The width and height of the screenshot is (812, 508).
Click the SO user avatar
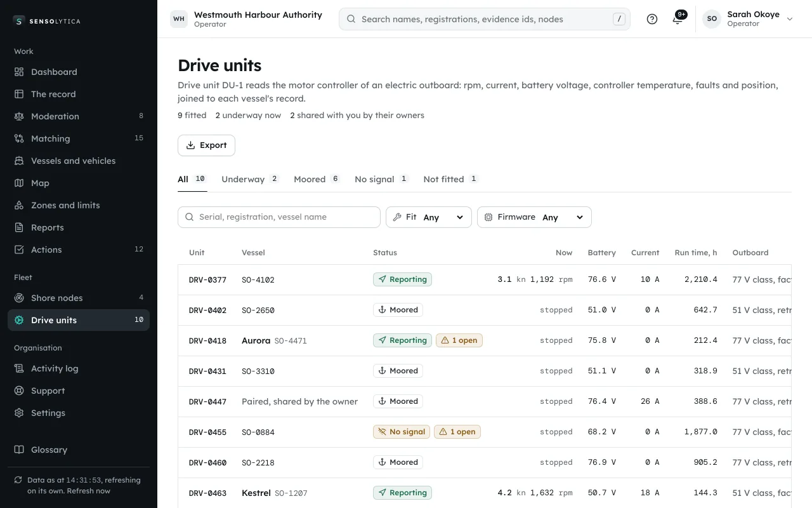pos(712,19)
